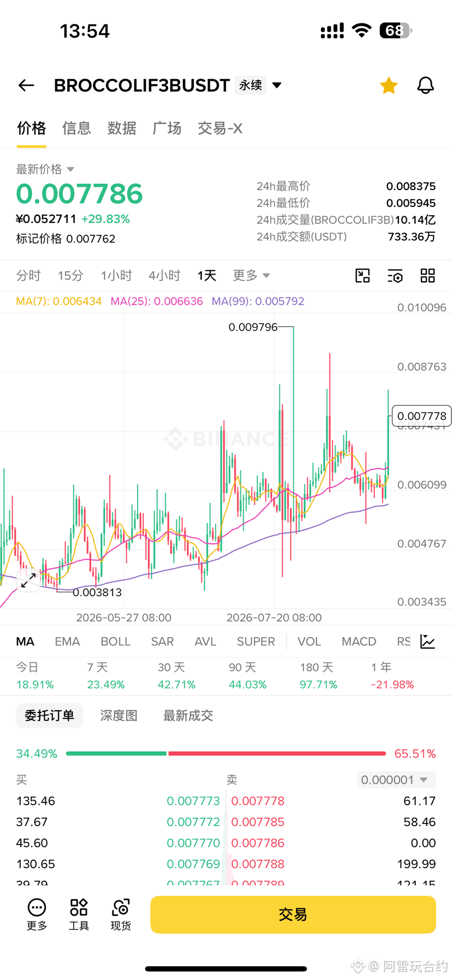Tap the 永续 perpetual tag
Image resolution: width=452 pixels, height=980 pixels.
251,85
